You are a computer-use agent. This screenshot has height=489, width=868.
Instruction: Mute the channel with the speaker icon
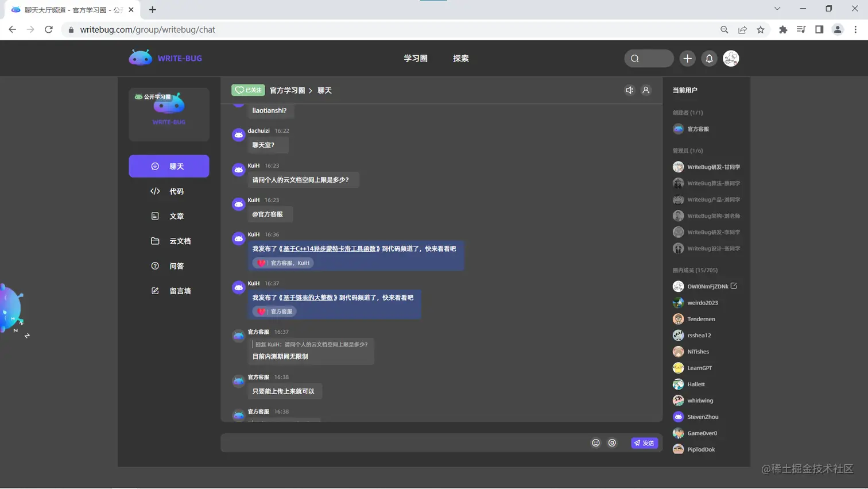click(x=629, y=90)
